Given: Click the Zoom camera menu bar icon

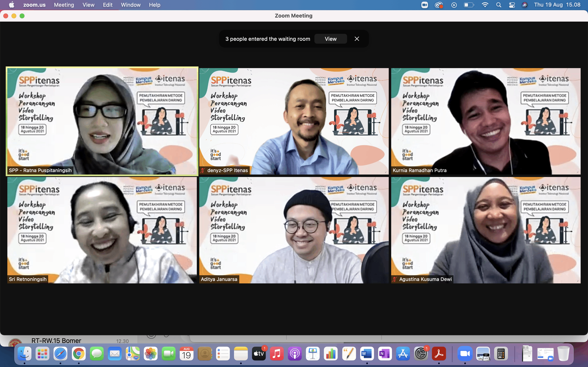Looking at the screenshot, I should pyautogui.click(x=424, y=5).
